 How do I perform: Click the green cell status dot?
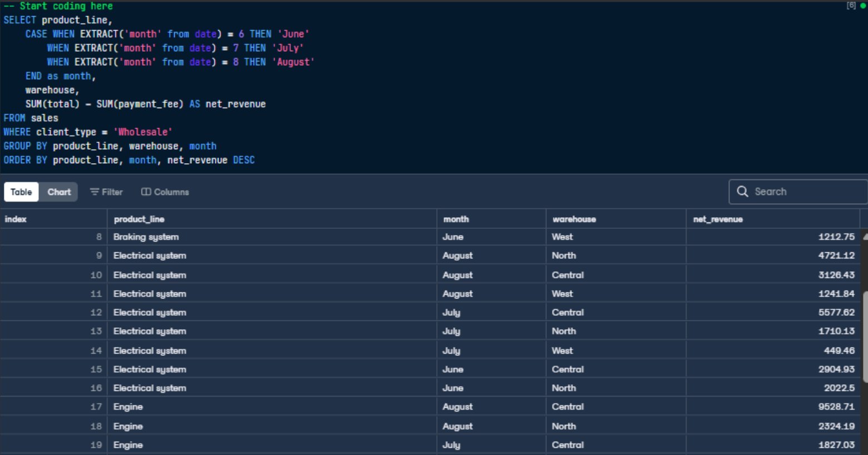pyautogui.click(x=863, y=6)
